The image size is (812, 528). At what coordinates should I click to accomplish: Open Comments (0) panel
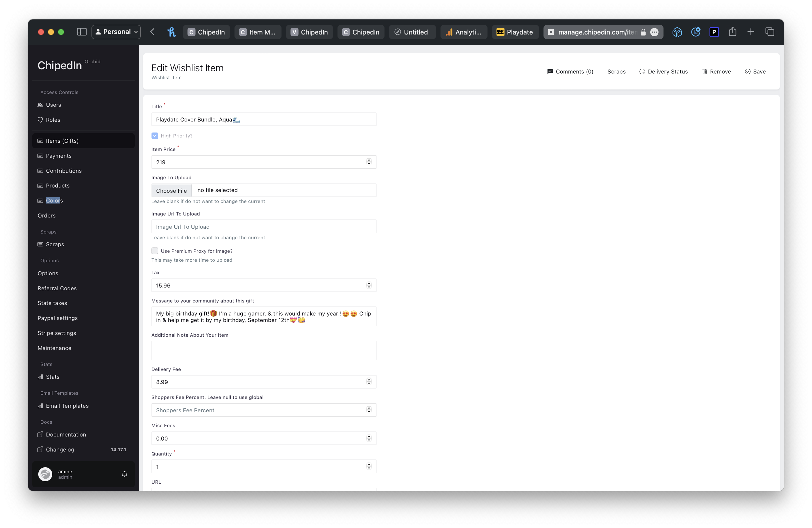coord(570,72)
